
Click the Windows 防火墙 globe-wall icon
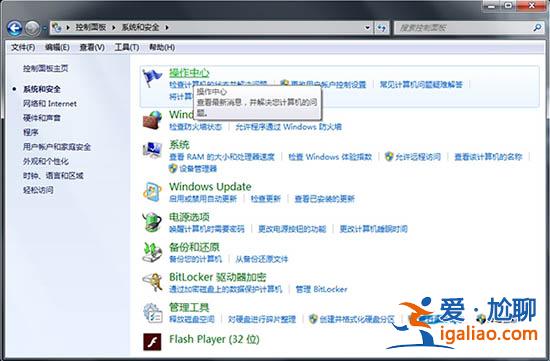tap(152, 120)
